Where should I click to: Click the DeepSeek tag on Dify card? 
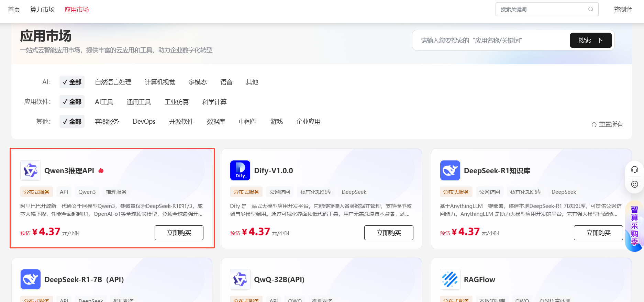click(x=354, y=192)
